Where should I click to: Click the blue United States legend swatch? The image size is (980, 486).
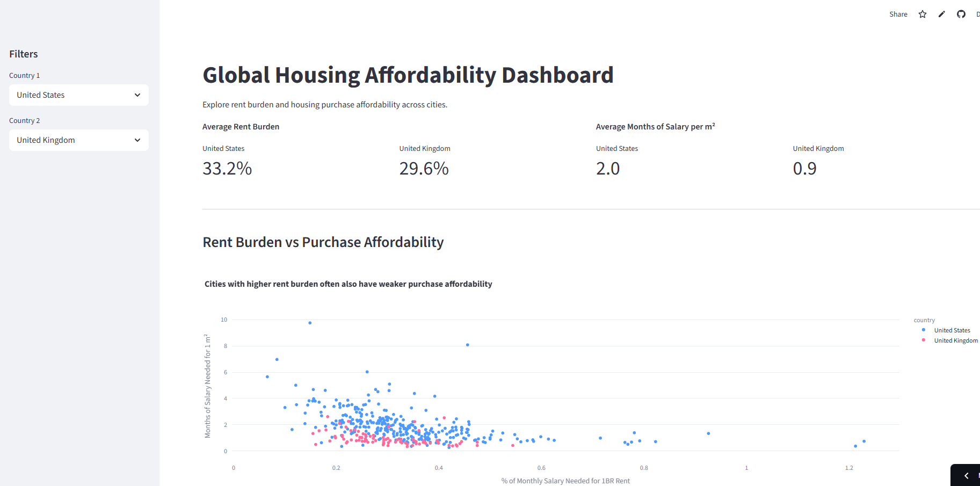click(923, 330)
